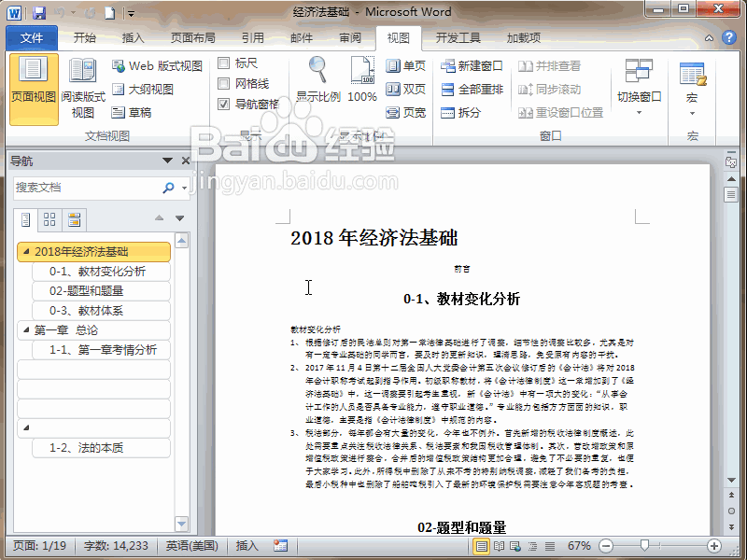Choose two pages (双页) zoom

405,89
